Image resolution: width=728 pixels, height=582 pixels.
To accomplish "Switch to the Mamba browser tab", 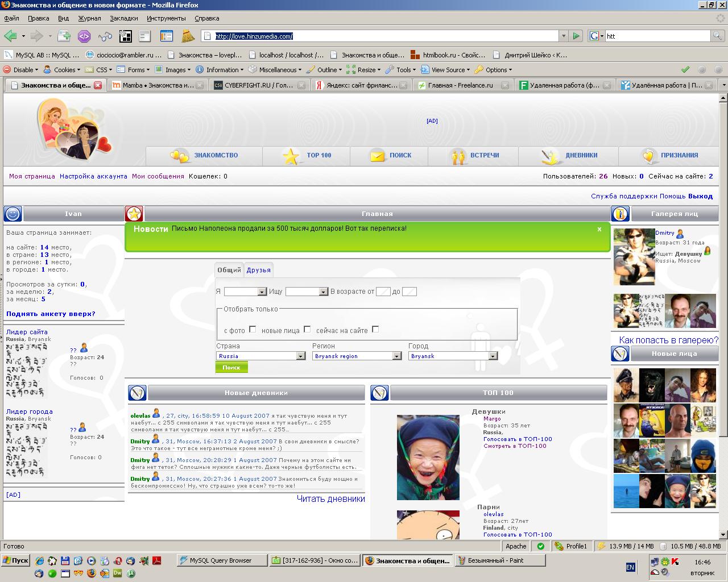I will click(157, 85).
